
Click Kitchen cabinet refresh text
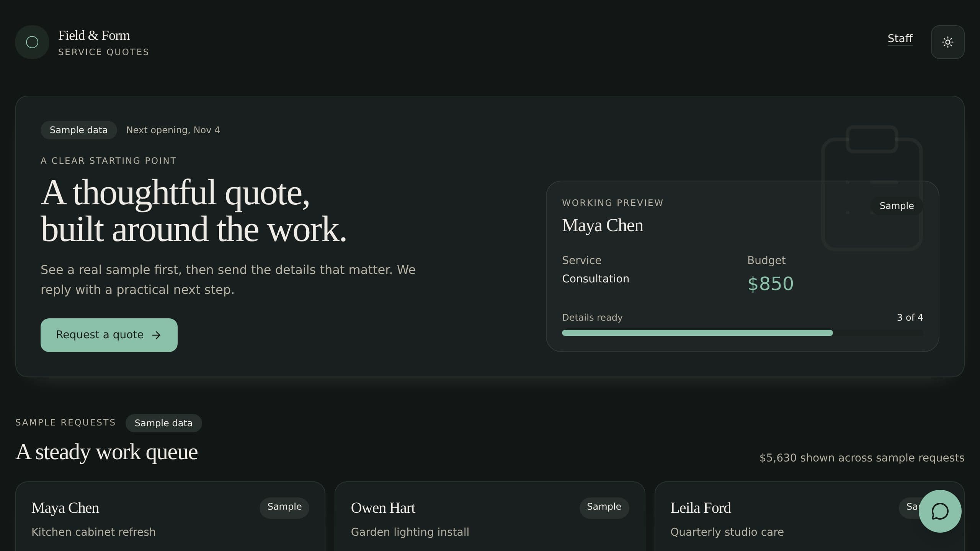pos(93,532)
